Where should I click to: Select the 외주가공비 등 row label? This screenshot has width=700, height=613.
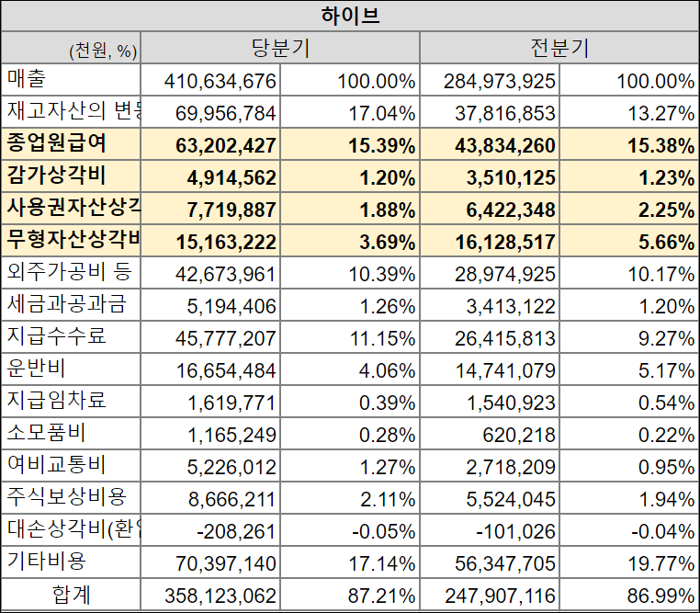click(71, 272)
